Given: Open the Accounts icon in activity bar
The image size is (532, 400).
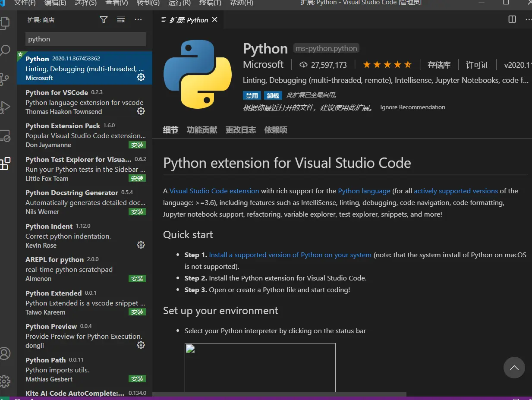Looking at the screenshot, I should [4, 353].
